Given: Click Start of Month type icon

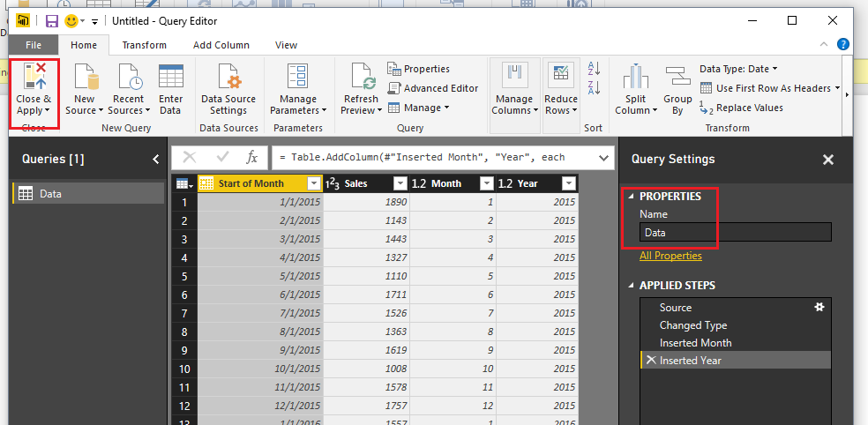Looking at the screenshot, I should [206, 183].
